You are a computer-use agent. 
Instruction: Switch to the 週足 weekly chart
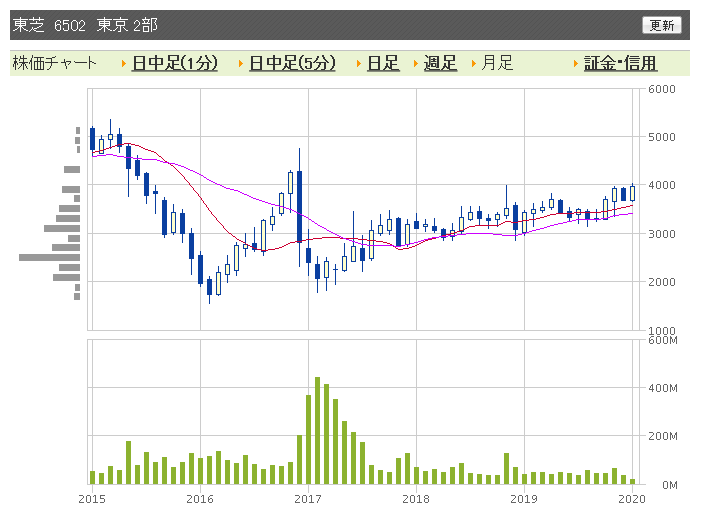point(440,63)
